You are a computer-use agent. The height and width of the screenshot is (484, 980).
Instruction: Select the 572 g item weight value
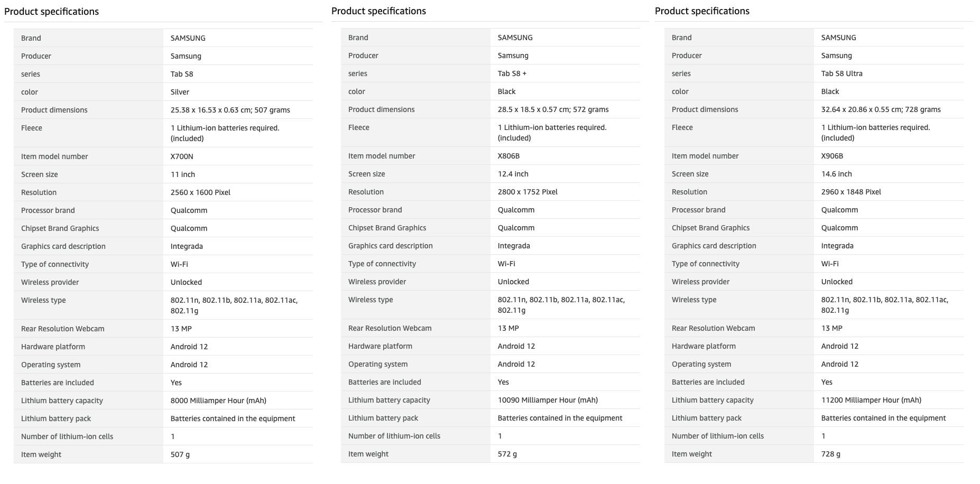click(507, 454)
